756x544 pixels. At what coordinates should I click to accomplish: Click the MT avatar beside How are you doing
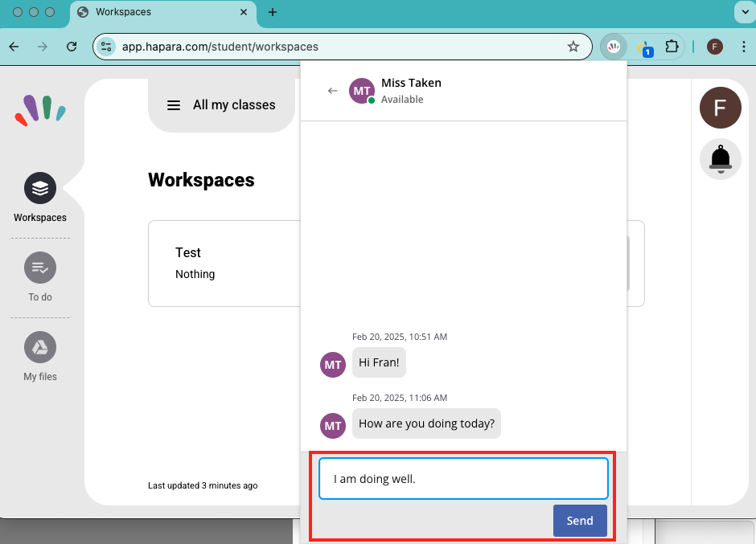(x=333, y=426)
